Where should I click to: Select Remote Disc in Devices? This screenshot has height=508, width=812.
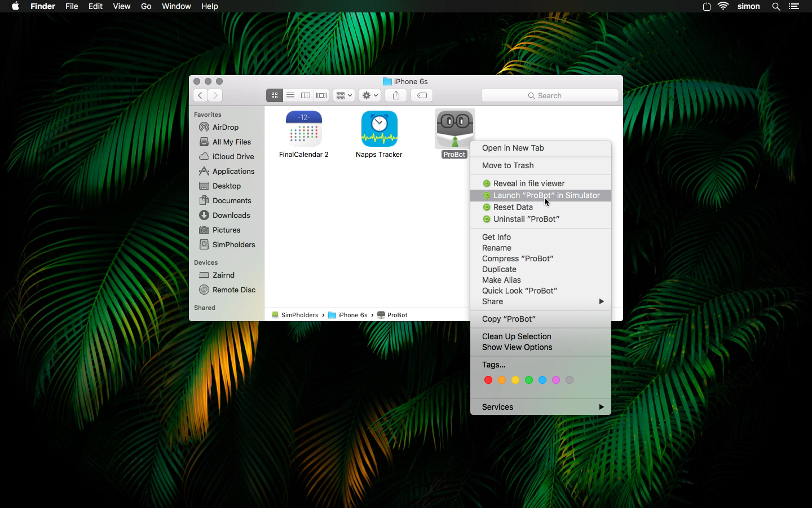(x=227, y=290)
